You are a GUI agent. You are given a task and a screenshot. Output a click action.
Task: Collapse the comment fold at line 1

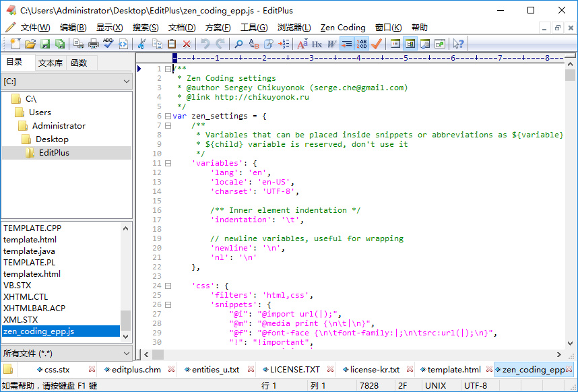pyautogui.click(x=168, y=69)
